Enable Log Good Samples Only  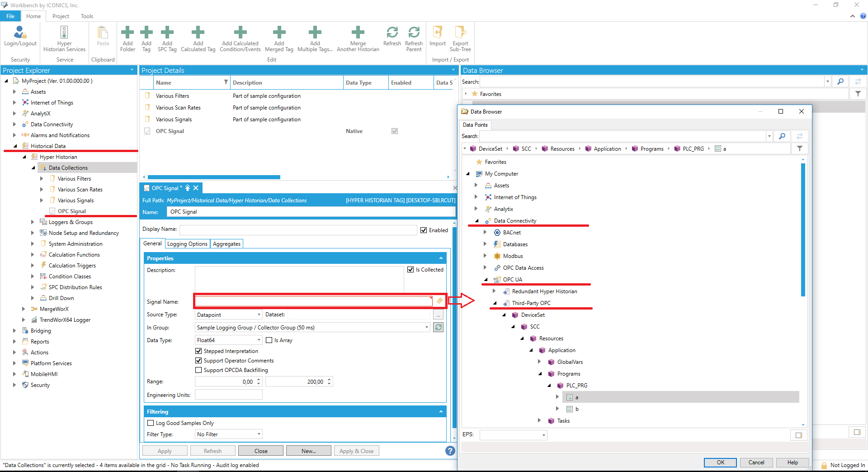(x=151, y=423)
